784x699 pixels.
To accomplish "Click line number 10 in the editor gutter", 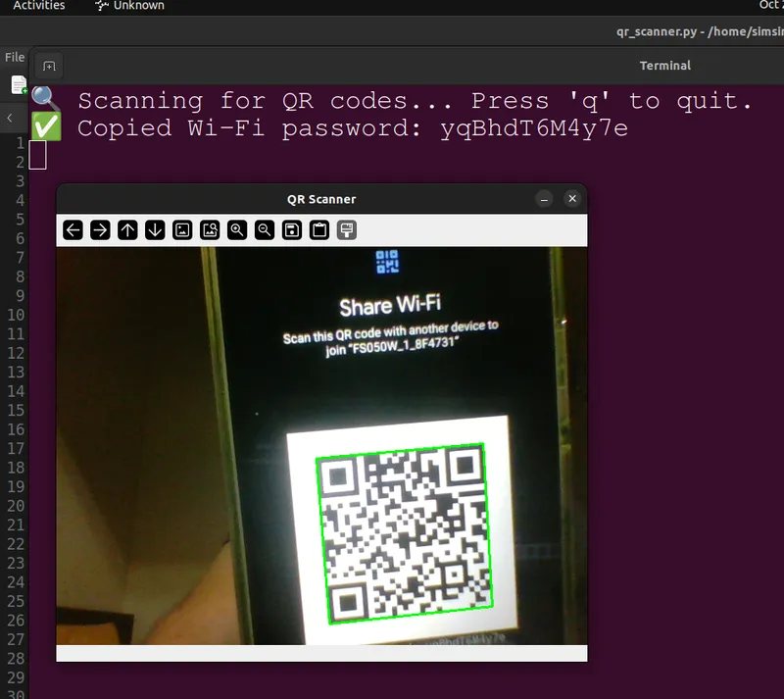I will pos(16,315).
